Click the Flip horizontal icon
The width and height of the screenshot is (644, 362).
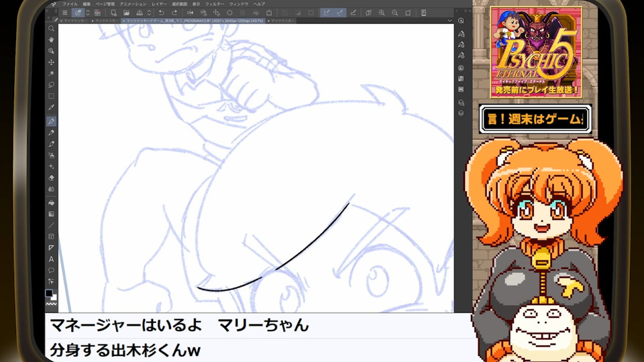pyautogui.click(x=190, y=13)
